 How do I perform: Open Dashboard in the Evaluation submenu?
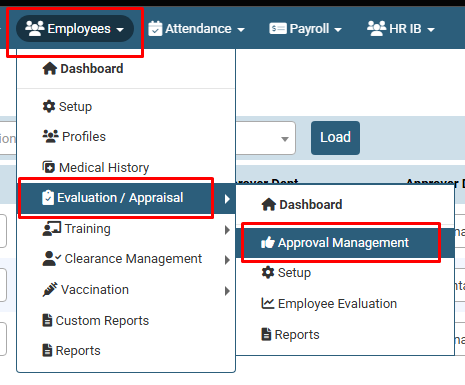point(345,205)
